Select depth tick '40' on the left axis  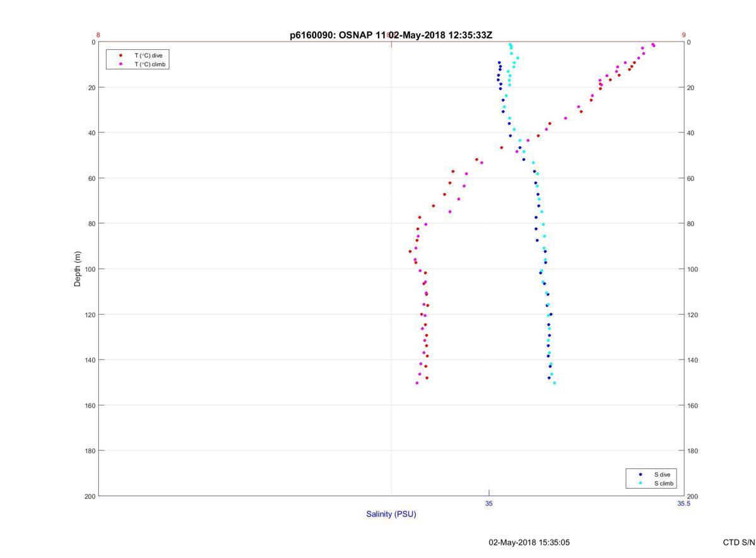91,133
